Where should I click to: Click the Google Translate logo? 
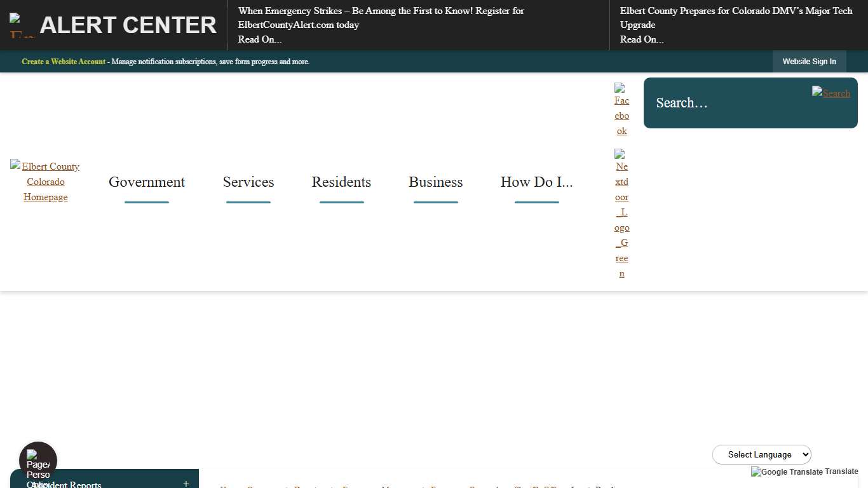click(787, 471)
